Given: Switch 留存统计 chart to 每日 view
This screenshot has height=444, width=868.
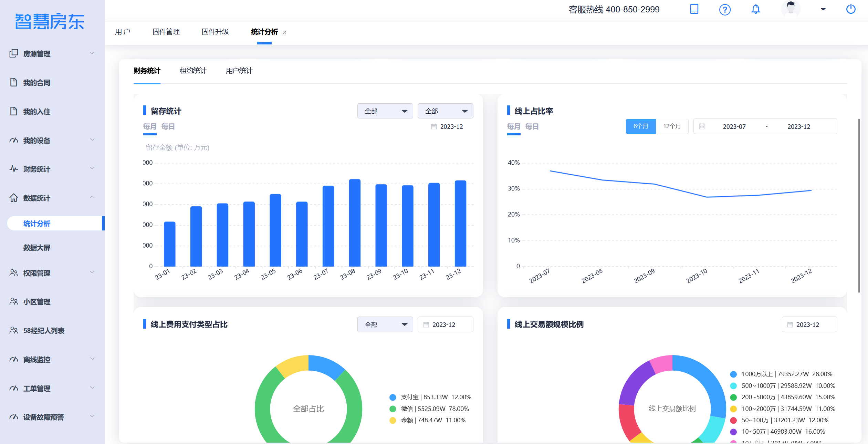Looking at the screenshot, I should 168,126.
